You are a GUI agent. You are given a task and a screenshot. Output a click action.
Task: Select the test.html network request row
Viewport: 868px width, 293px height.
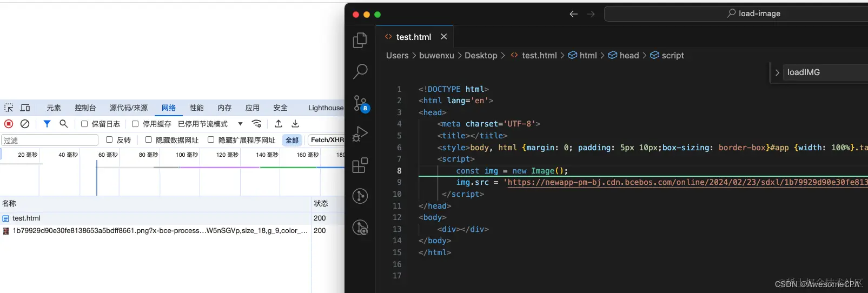click(x=172, y=218)
